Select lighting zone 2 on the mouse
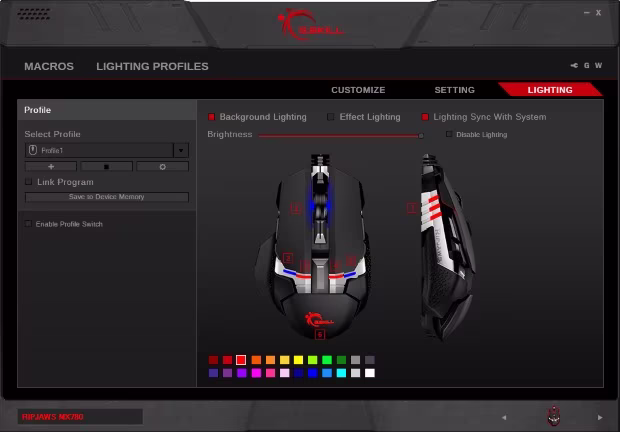This screenshot has height=432, width=620. tap(288, 258)
